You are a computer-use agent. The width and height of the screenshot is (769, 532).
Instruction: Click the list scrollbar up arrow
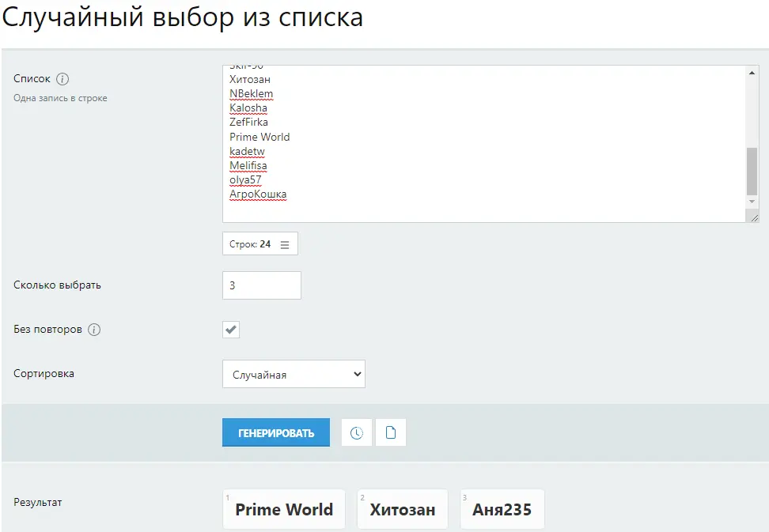(752, 73)
